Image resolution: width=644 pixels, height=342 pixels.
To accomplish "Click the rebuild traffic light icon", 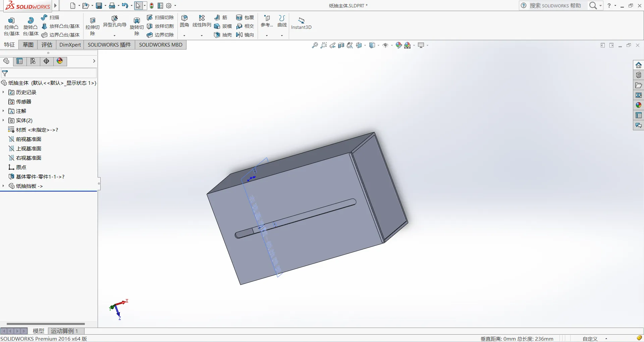I will coord(152,6).
